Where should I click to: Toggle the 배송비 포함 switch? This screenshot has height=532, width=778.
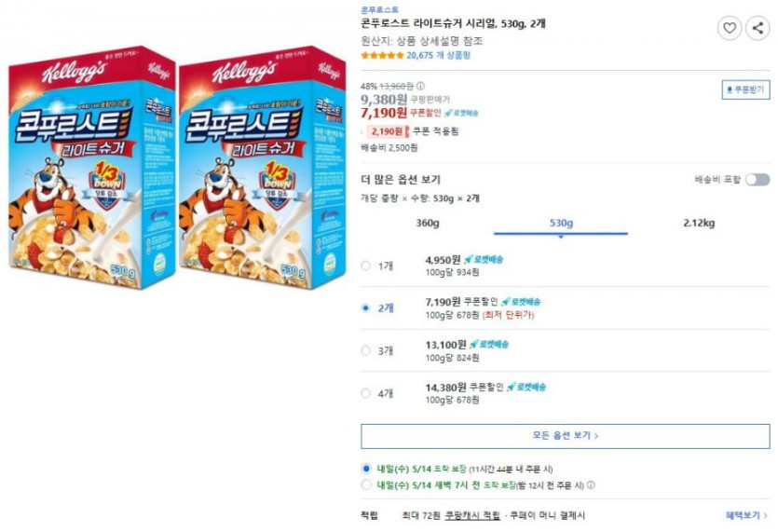757,180
